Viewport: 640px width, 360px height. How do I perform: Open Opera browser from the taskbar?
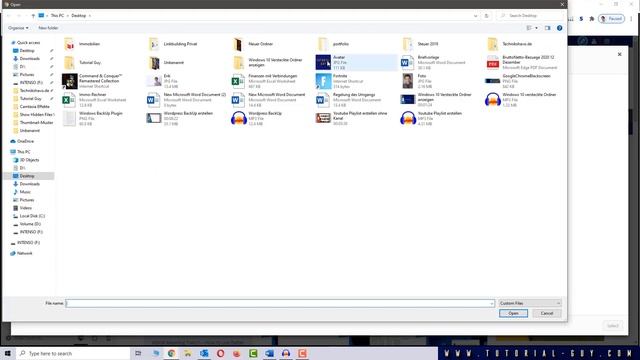[220, 353]
